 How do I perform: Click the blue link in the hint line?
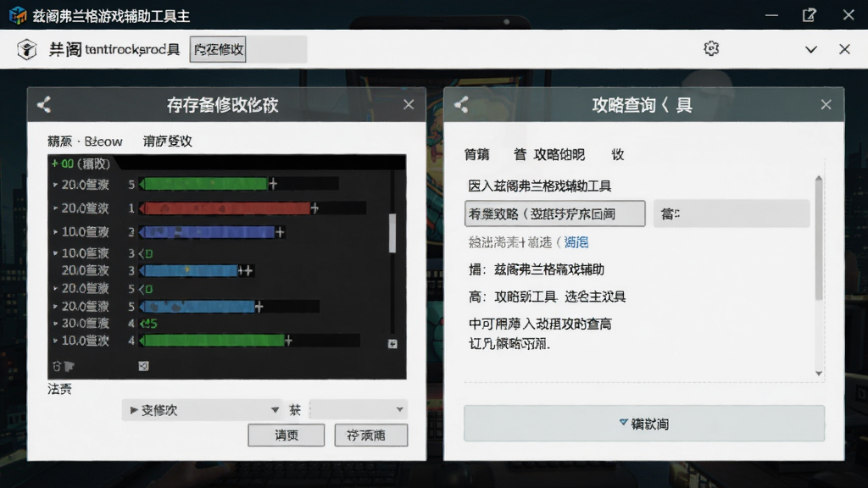(x=576, y=241)
